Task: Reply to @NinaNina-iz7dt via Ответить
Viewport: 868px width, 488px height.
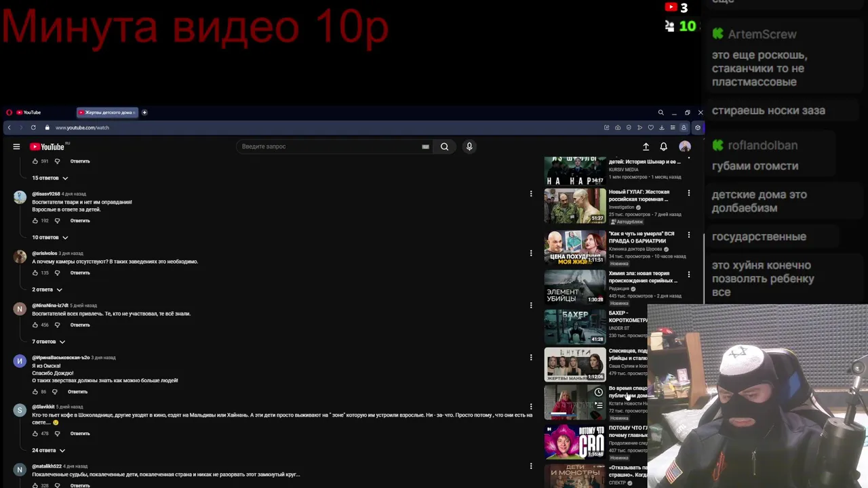Action: pos(80,325)
